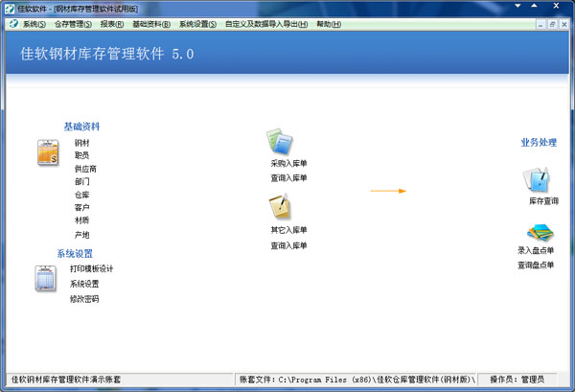Minimize the inner MDI child window
575x392 pixels.
click(x=540, y=25)
